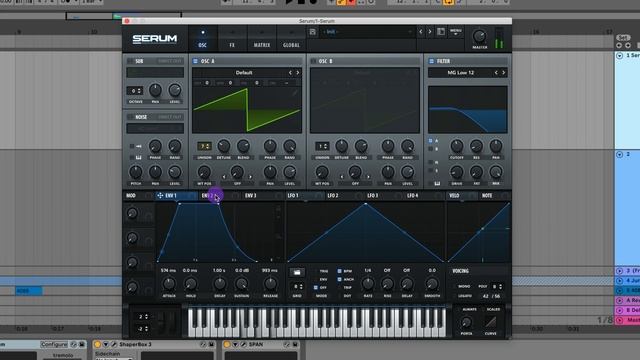Open the preset browser icon next to Menu
The height and width of the screenshot is (360, 640).
tap(441, 31)
